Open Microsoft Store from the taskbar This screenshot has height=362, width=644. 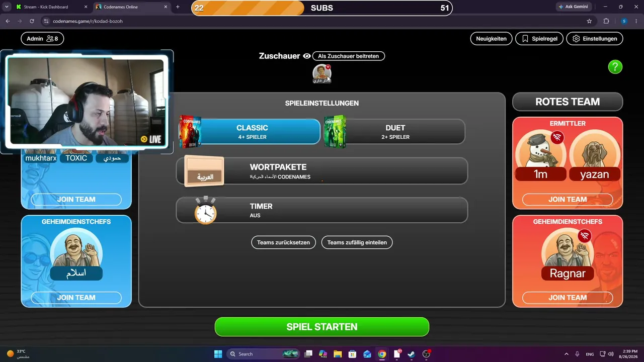point(352,354)
